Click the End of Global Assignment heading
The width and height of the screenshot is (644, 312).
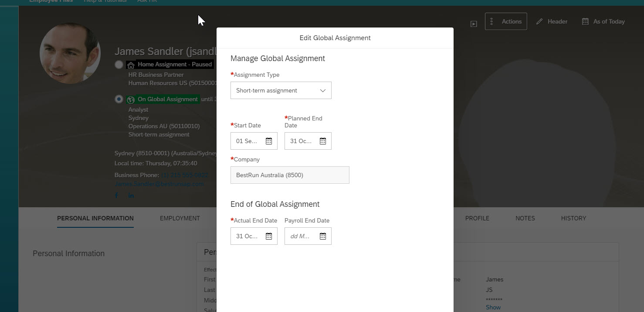(275, 204)
